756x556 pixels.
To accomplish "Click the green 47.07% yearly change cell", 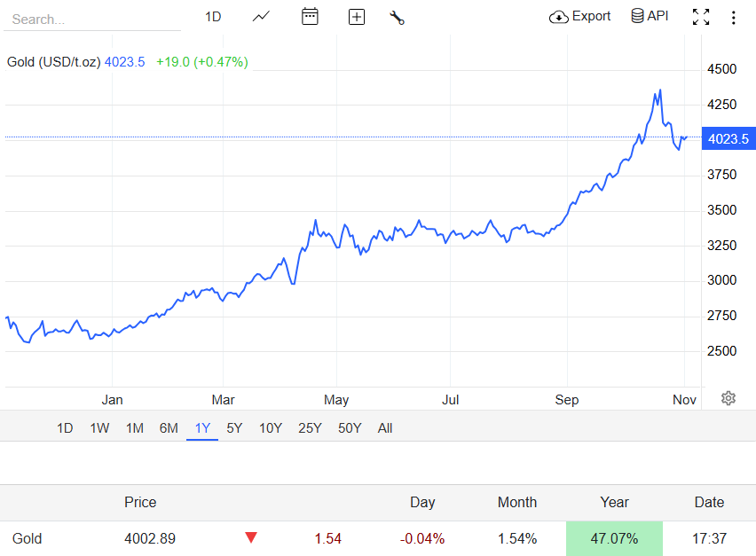I will pos(614,538).
